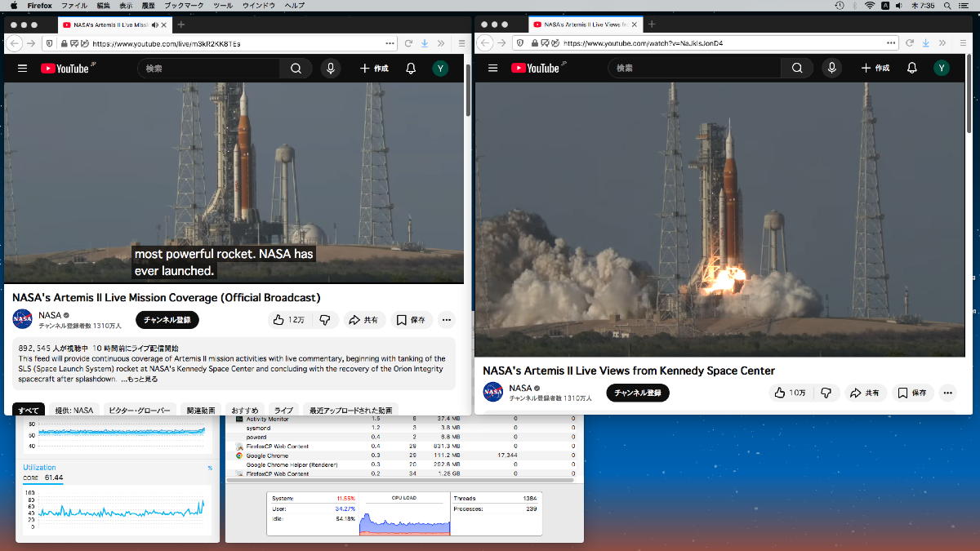Screen dimensions: 980x551
Task: Dislike the Live Views video
Action: click(x=826, y=393)
